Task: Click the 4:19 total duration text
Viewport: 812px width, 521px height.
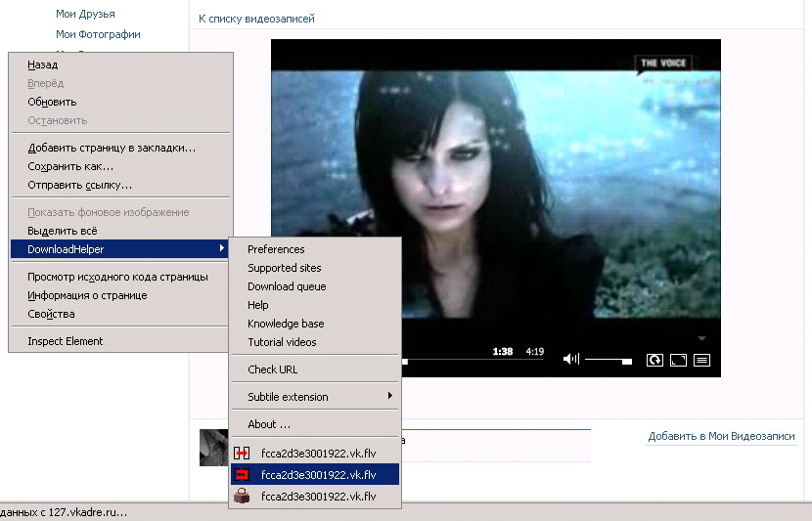Action: (x=535, y=352)
